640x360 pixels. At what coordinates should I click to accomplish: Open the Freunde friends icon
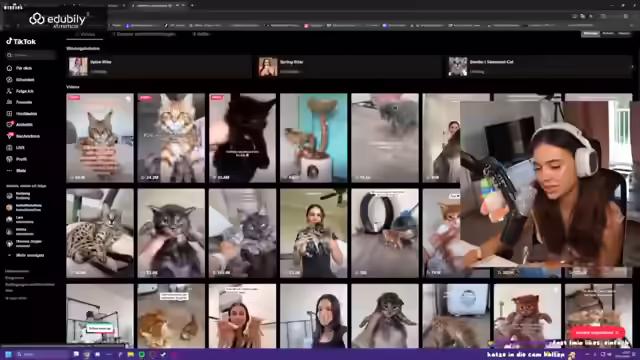(x=9, y=102)
